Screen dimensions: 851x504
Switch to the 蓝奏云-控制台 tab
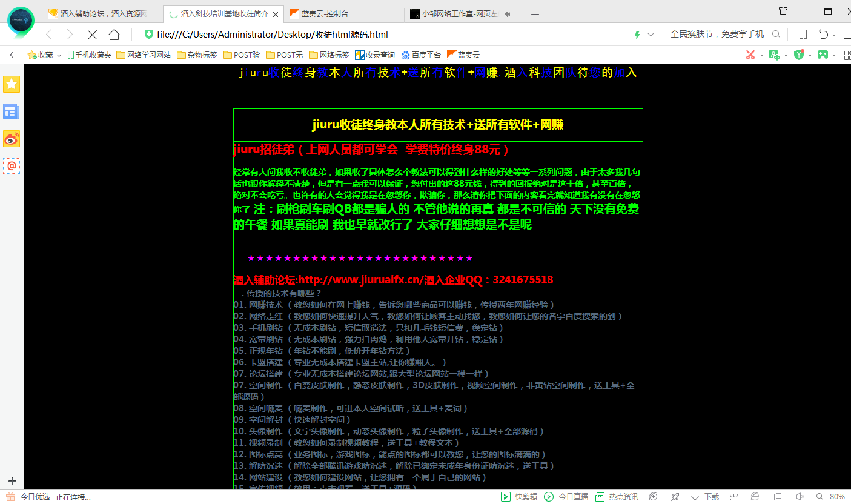pyautogui.click(x=344, y=13)
